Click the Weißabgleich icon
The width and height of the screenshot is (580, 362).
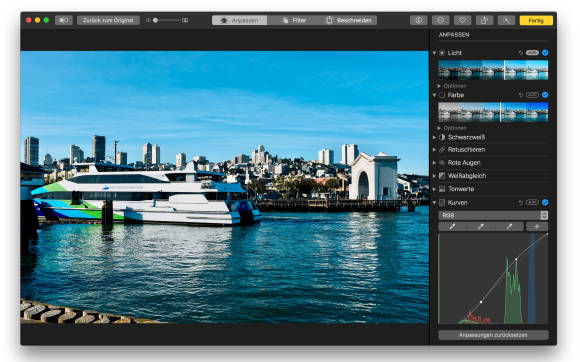click(442, 176)
